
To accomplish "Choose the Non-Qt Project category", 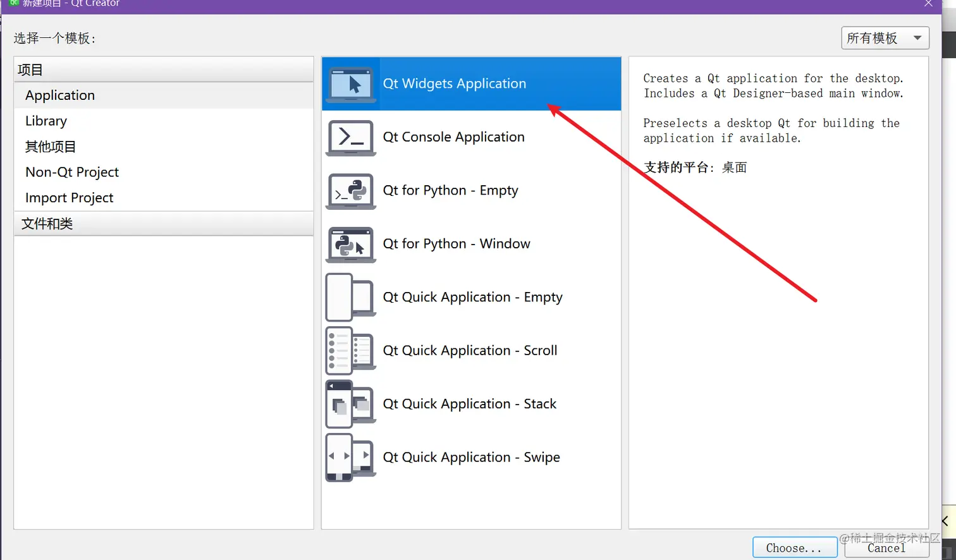I will (x=164, y=172).
